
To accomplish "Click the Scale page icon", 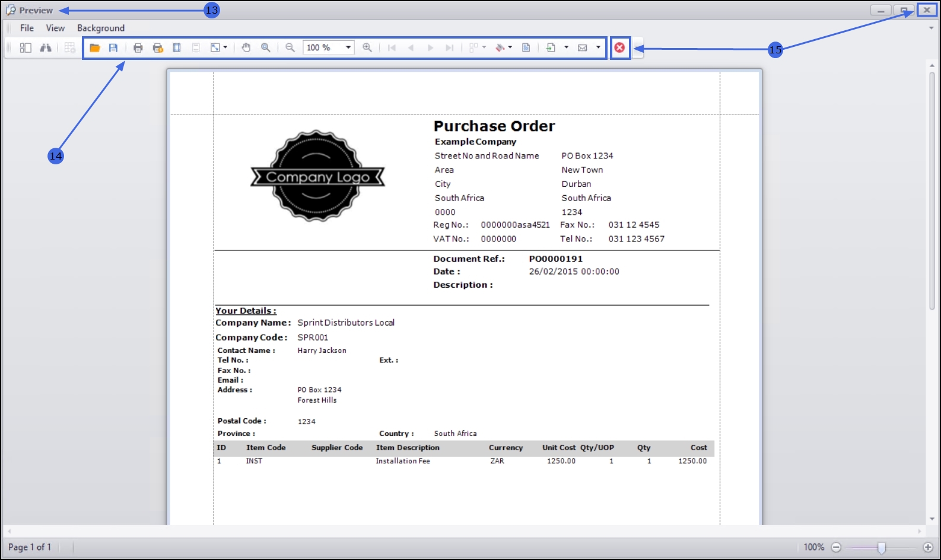I will 215,48.
